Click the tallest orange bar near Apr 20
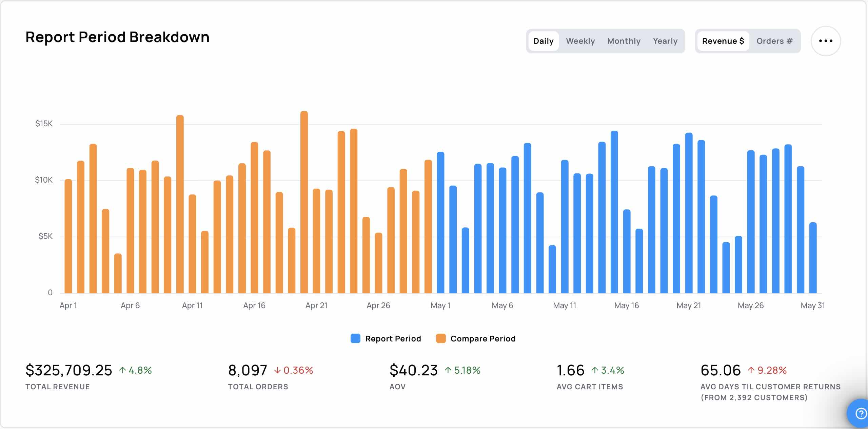This screenshot has height=429, width=868. click(x=304, y=202)
